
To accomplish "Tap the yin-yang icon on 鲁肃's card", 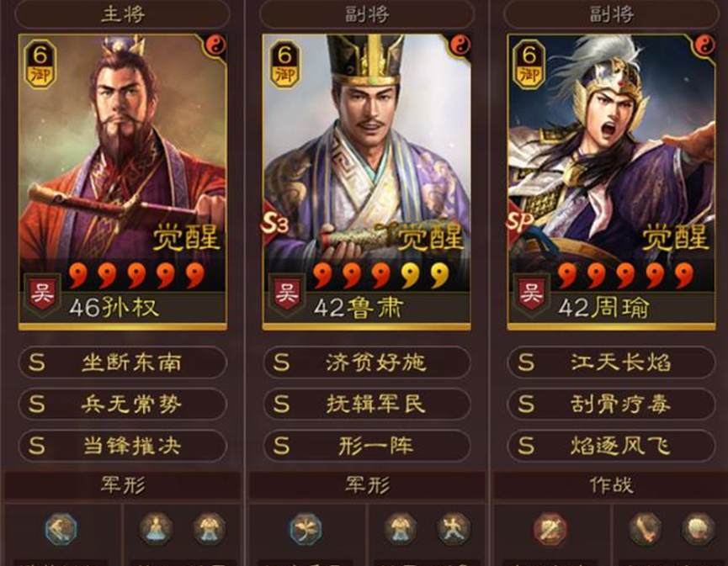I will [x=460, y=45].
